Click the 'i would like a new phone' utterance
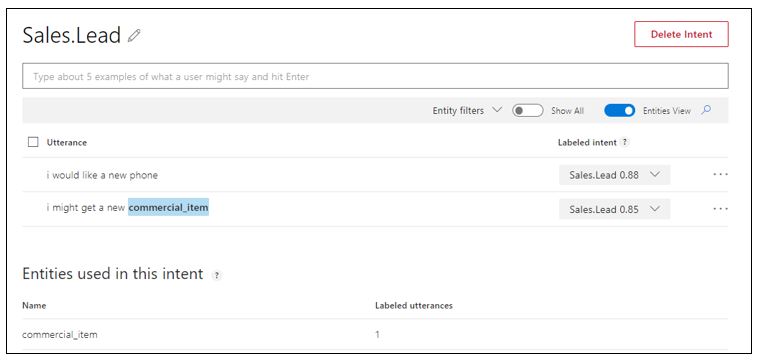Viewport: 760px width, 363px height. click(x=102, y=175)
